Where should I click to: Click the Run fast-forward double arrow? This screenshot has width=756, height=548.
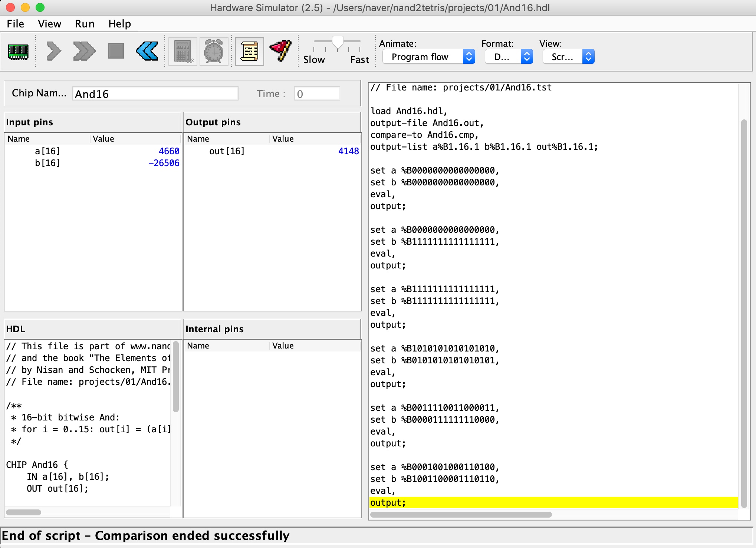(84, 51)
